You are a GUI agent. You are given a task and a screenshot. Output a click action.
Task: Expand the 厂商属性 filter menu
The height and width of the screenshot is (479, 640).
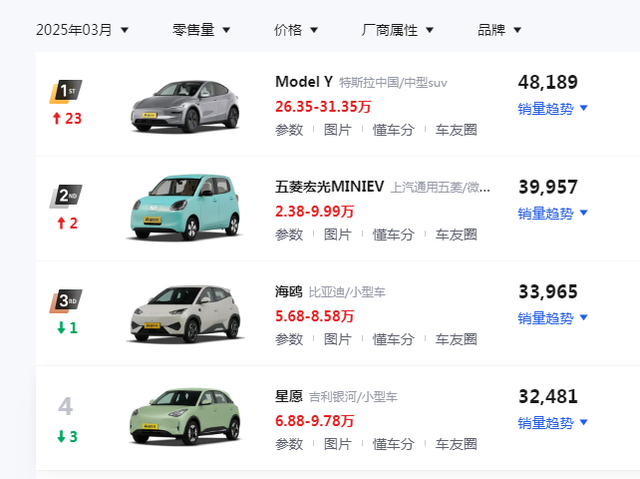tap(398, 30)
